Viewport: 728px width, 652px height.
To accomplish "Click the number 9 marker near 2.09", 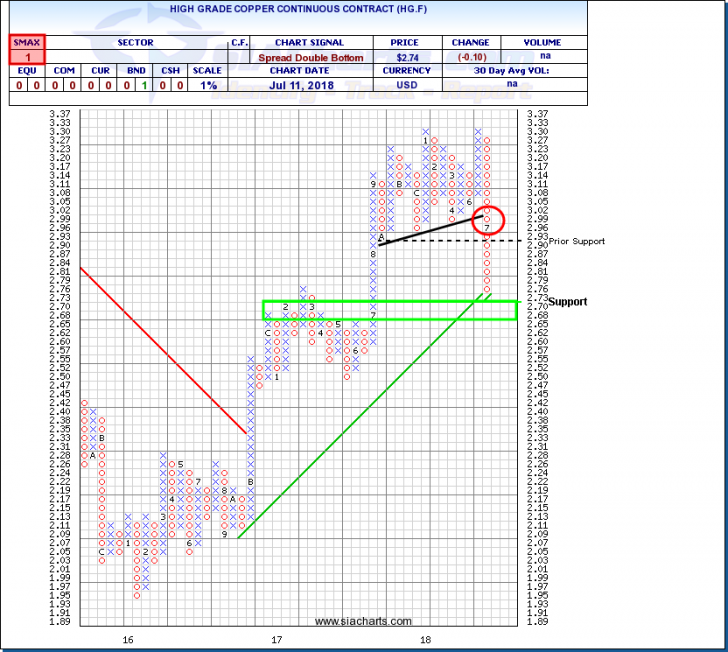I will [224, 535].
